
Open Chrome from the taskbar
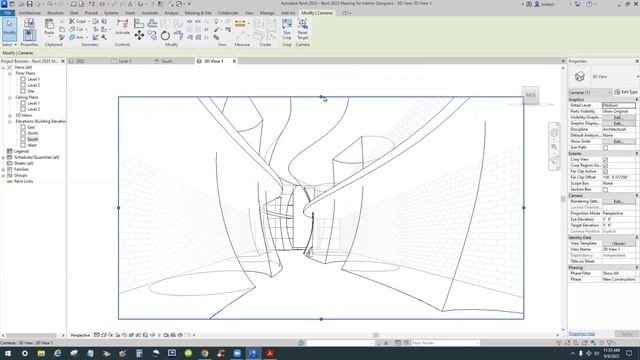[x=204, y=353]
